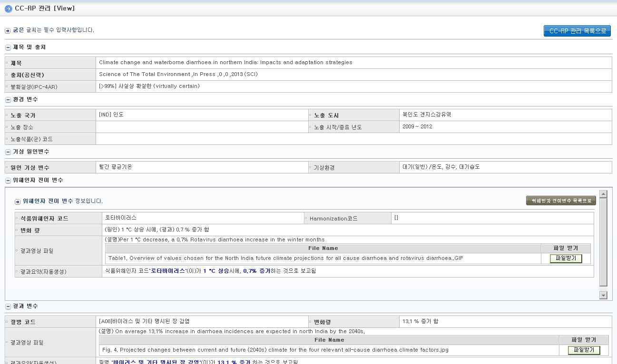Click the '[IND] 인도' country value
This screenshot has width=617, height=364.
click(x=111, y=115)
